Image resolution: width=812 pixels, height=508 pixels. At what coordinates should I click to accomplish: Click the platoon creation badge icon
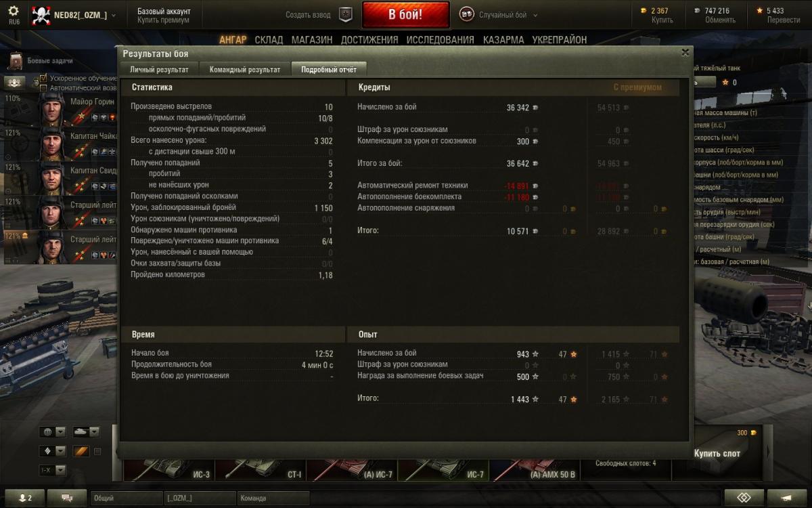pyautogui.click(x=346, y=15)
